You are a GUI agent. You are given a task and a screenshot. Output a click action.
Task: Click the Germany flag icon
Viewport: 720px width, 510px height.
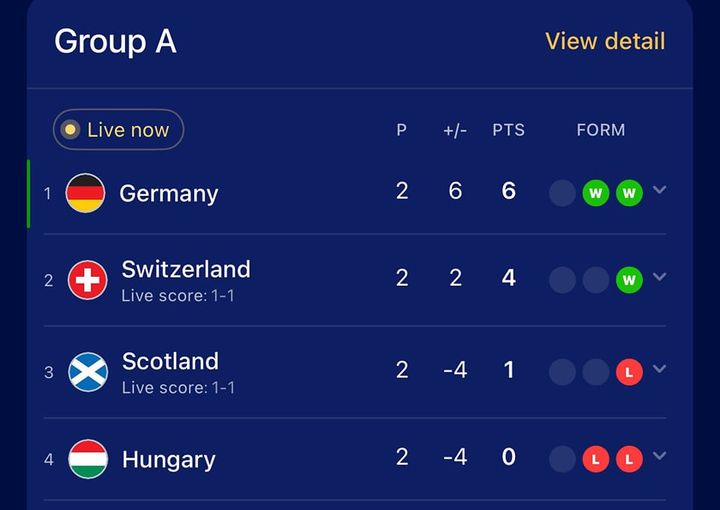tap(85, 193)
